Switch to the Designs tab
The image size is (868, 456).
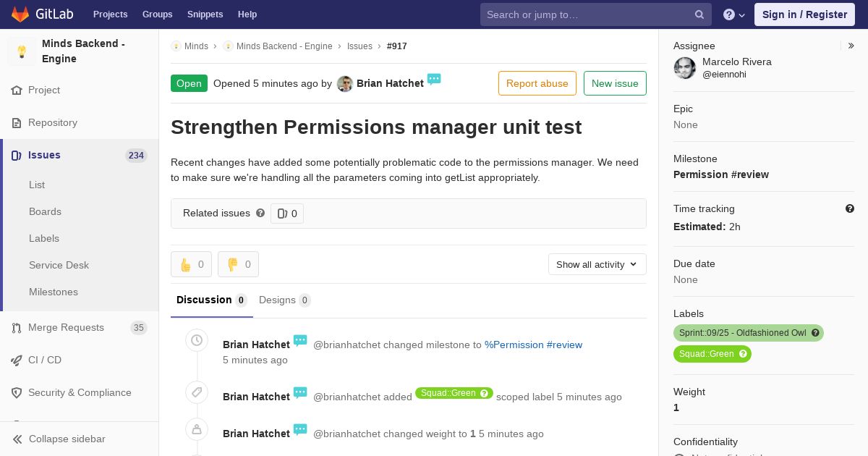[x=285, y=300]
